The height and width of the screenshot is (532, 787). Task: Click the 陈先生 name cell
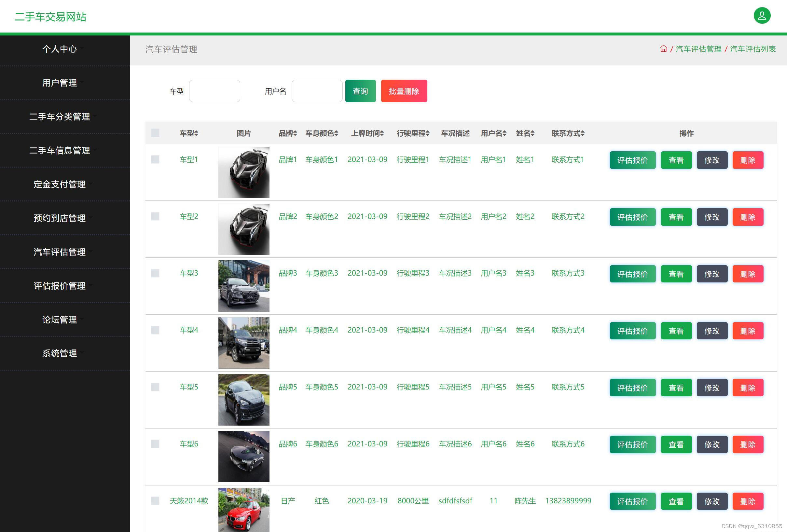[x=525, y=500]
